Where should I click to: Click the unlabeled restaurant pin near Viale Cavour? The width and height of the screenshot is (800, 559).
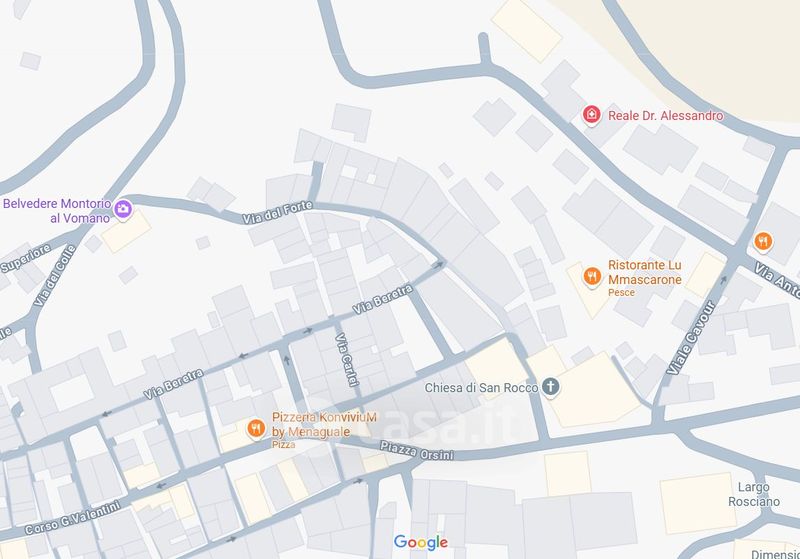(763, 241)
